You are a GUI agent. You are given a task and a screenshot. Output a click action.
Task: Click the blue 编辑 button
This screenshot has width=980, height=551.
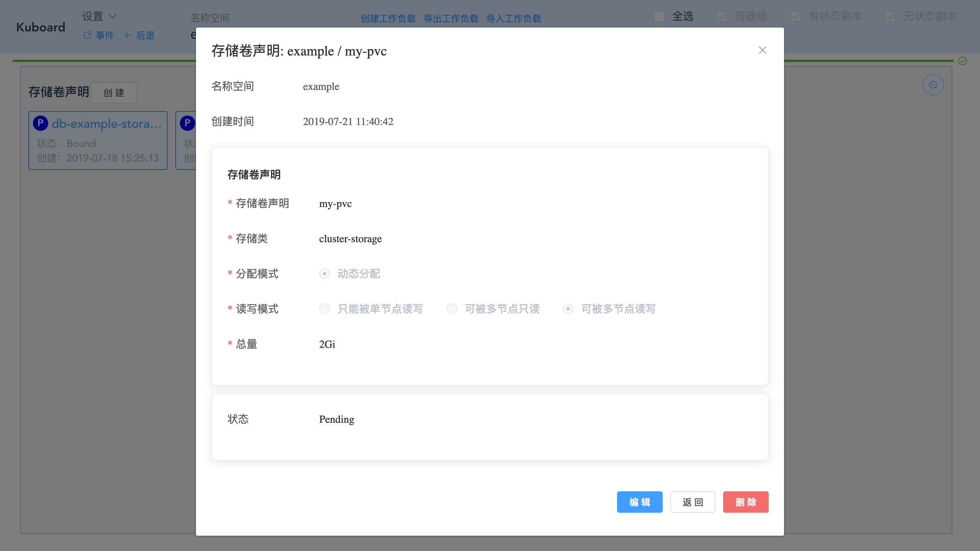click(639, 502)
